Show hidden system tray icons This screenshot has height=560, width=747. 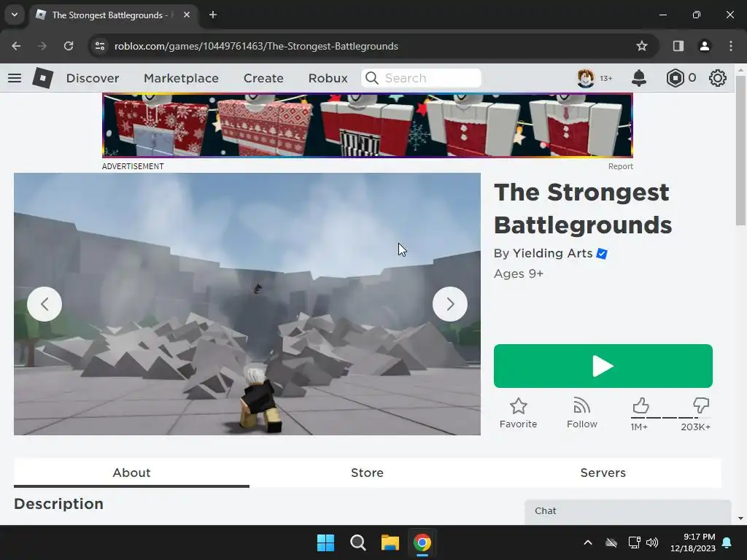[588, 542]
